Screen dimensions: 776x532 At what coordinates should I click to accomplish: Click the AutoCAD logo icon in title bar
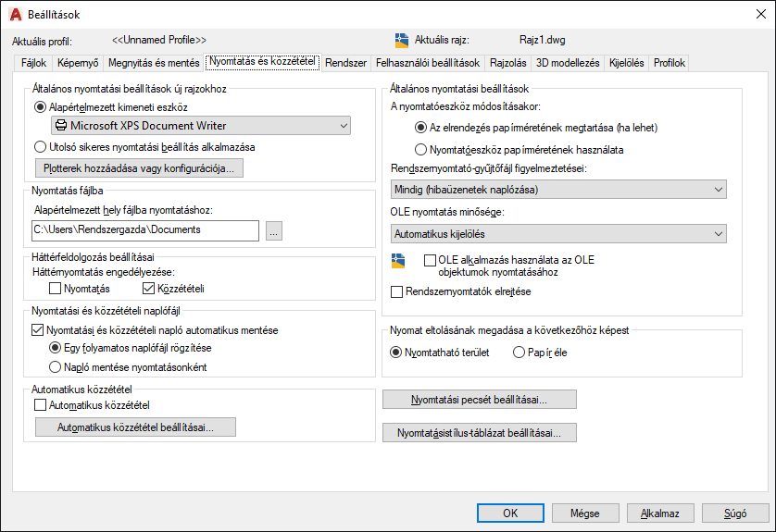16,14
